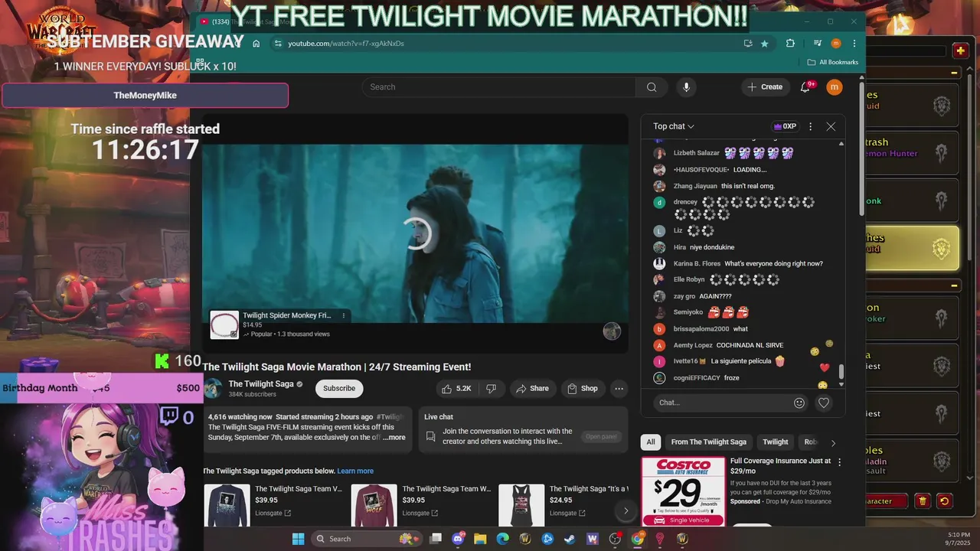Screen dimensions: 980x551
Task: Focus the YouTube search field
Action: pos(499,87)
